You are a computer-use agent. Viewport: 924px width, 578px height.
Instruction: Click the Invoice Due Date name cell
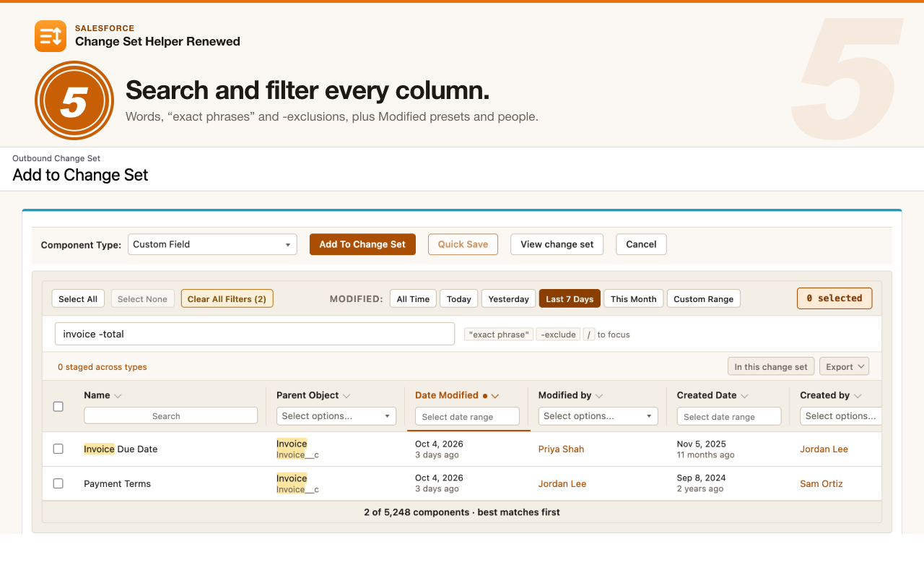pos(121,449)
